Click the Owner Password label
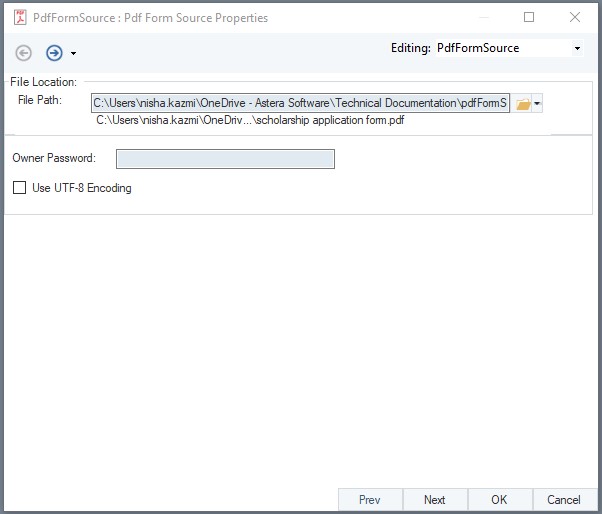Image resolution: width=602 pixels, height=514 pixels. (54, 159)
